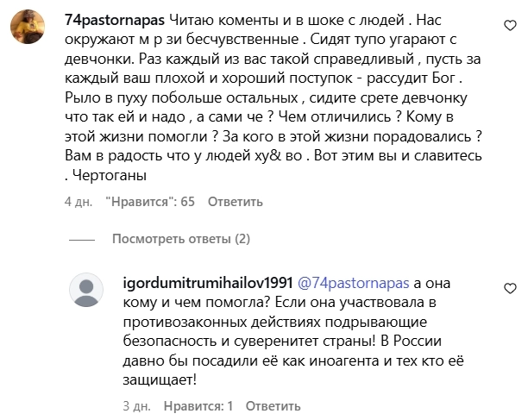Show who liked via "Нравится: 65"
528x420 pixels.
click(150, 202)
